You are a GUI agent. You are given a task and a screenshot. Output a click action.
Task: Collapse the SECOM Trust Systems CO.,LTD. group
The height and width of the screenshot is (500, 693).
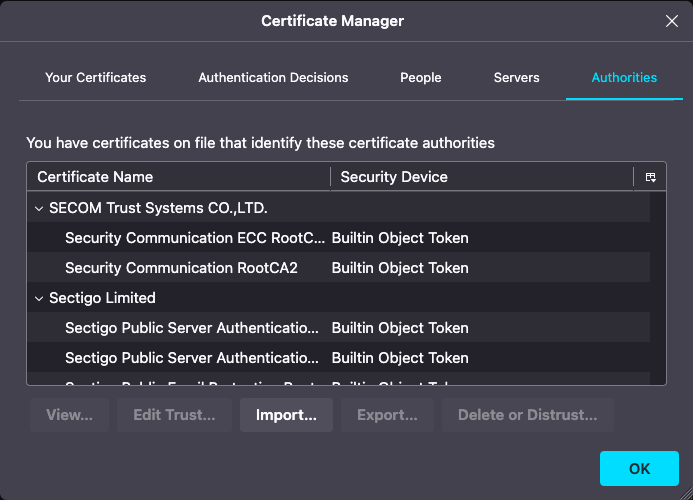pyautogui.click(x=39, y=208)
